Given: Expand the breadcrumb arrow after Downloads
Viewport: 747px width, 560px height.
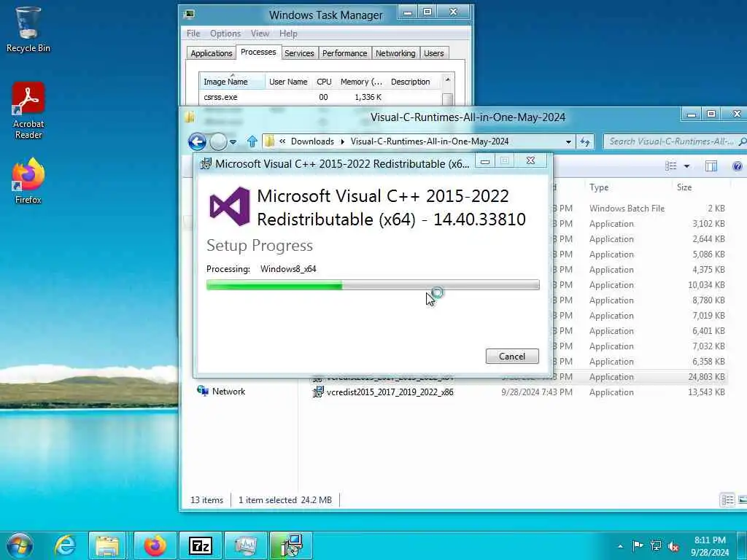Looking at the screenshot, I should 343,141.
